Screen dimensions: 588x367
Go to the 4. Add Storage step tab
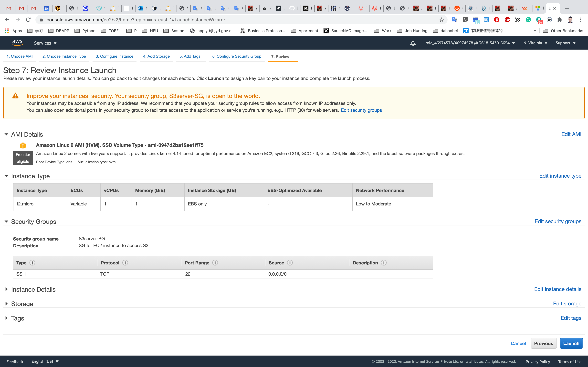(156, 56)
